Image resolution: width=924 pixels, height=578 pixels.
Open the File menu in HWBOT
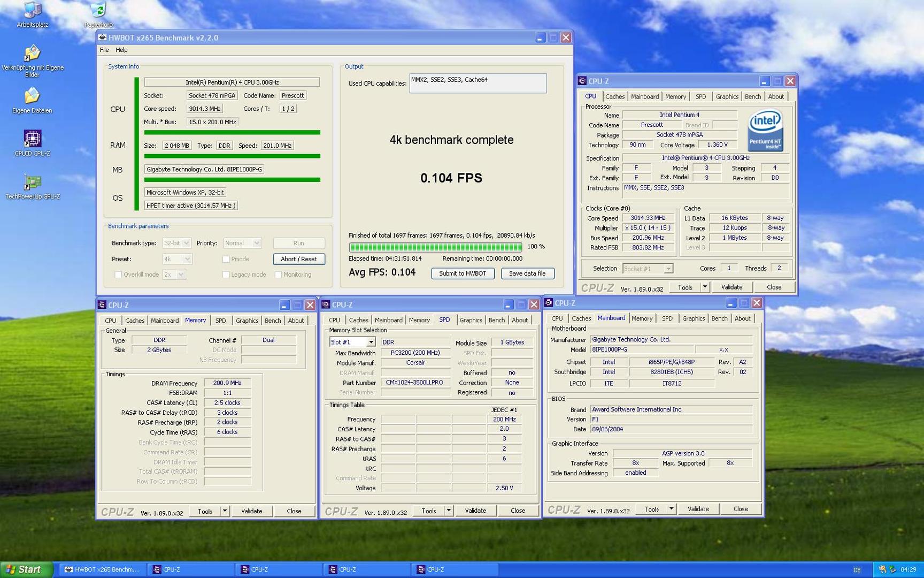click(104, 50)
